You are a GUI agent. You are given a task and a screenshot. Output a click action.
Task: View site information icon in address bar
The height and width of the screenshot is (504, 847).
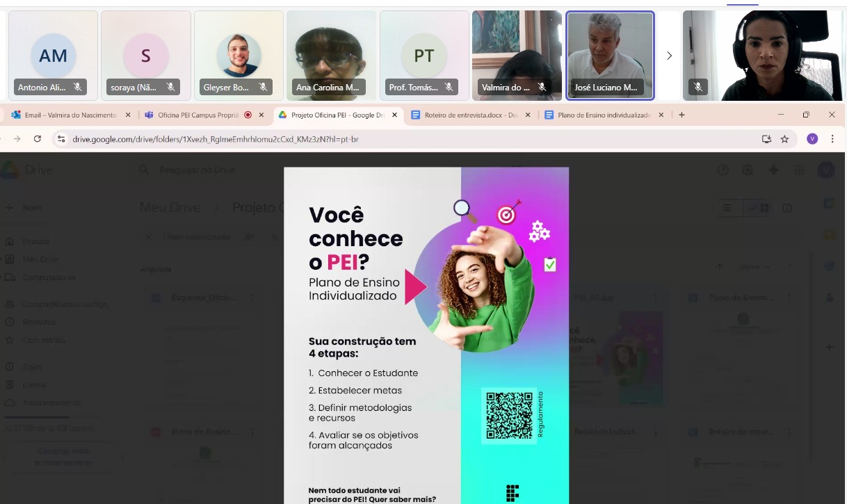pyautogui.click(x=61, y=139)
